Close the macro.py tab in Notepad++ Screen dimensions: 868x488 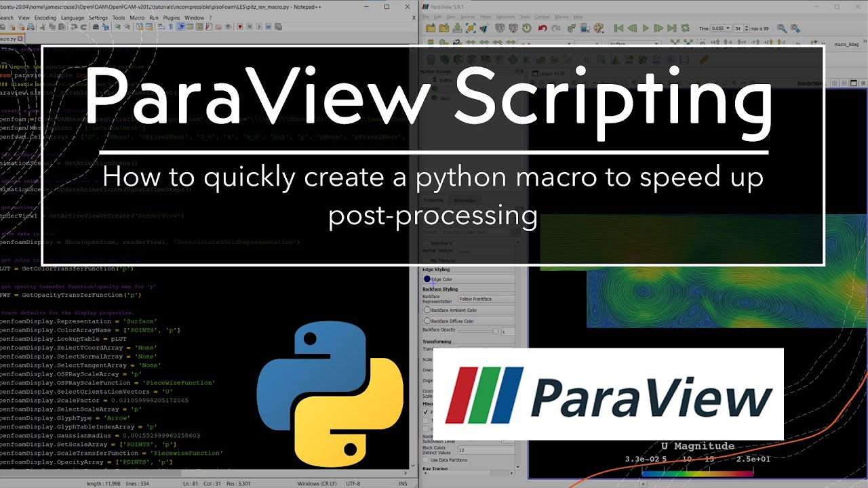pyautogui.click(x=20, y=39)
